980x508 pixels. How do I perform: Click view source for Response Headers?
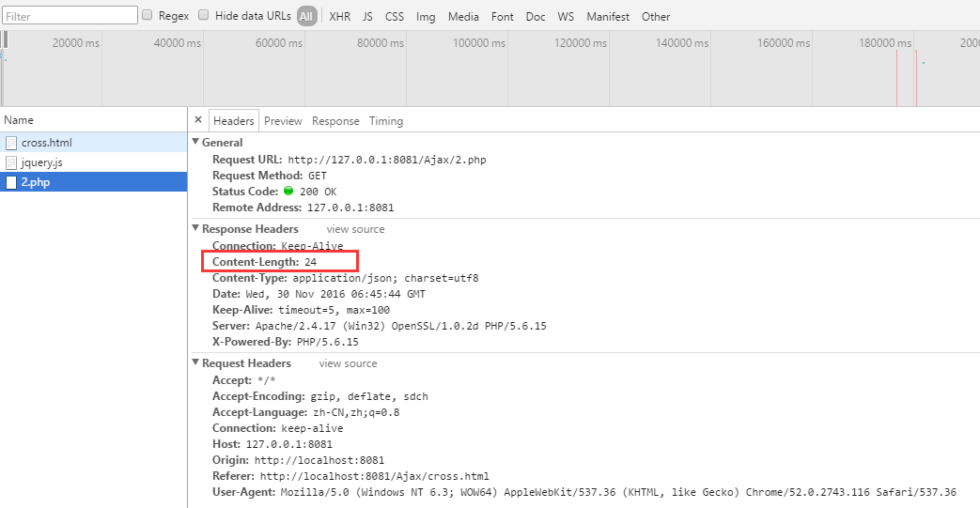(x=355, y=229)
